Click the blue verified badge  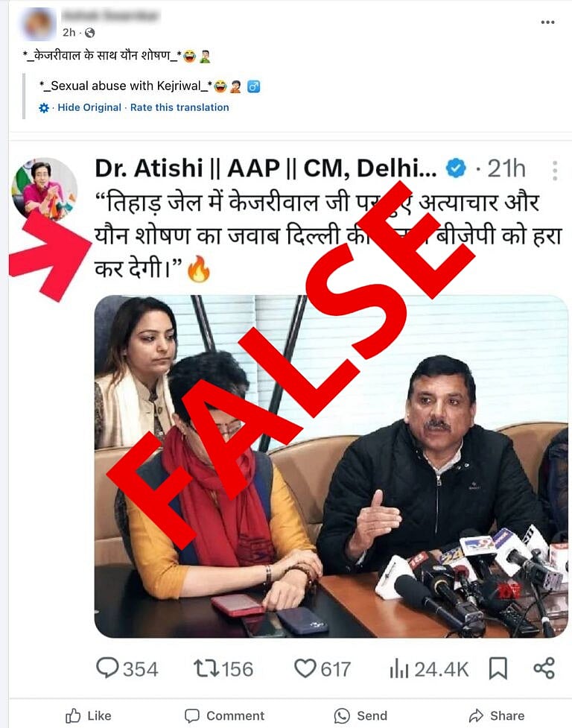coord(456,168)
